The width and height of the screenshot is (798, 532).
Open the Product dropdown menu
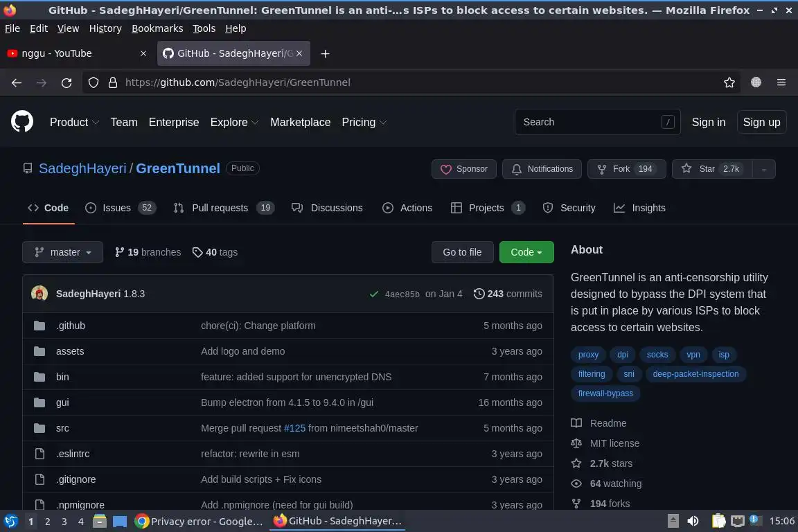pyautogui.click(x=74, y=122)
